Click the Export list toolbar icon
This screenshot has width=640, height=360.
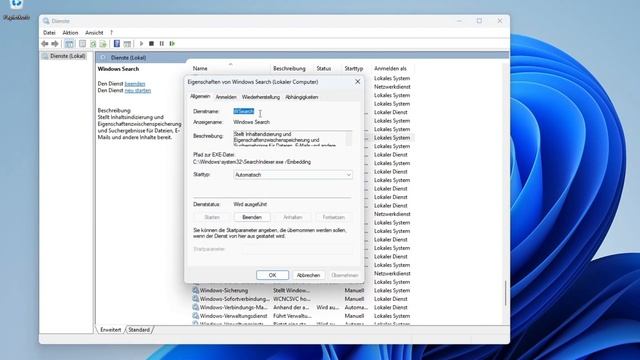[x=103, y=44]
